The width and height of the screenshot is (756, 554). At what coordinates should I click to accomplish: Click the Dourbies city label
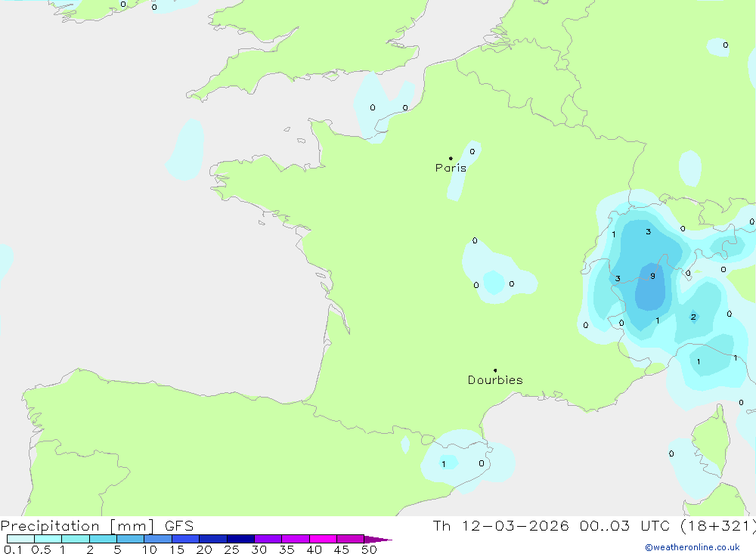click(495, 380)
